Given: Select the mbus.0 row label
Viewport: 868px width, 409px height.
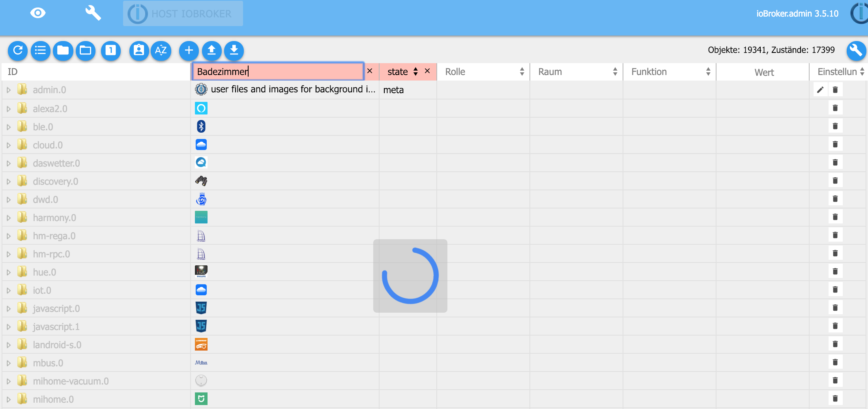Looking at the screenshot, I should (x=48, y=363).
